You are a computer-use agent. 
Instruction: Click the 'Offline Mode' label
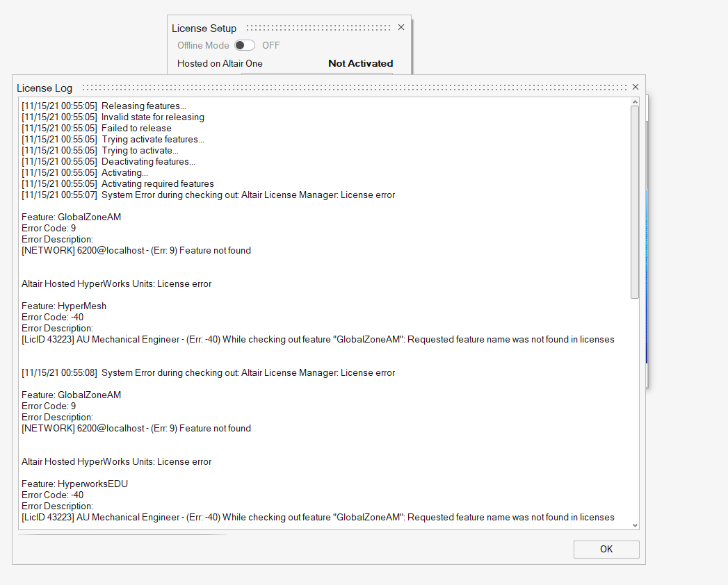(x=203, y=45)
